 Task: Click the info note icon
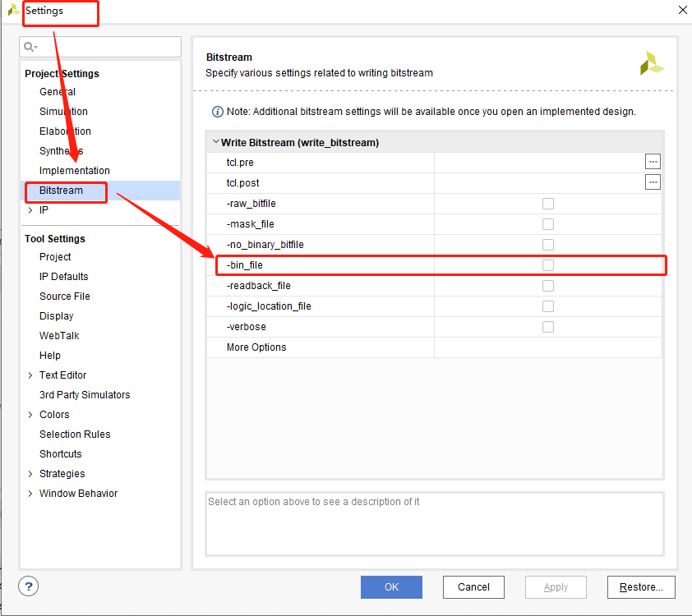coord(218,112)
